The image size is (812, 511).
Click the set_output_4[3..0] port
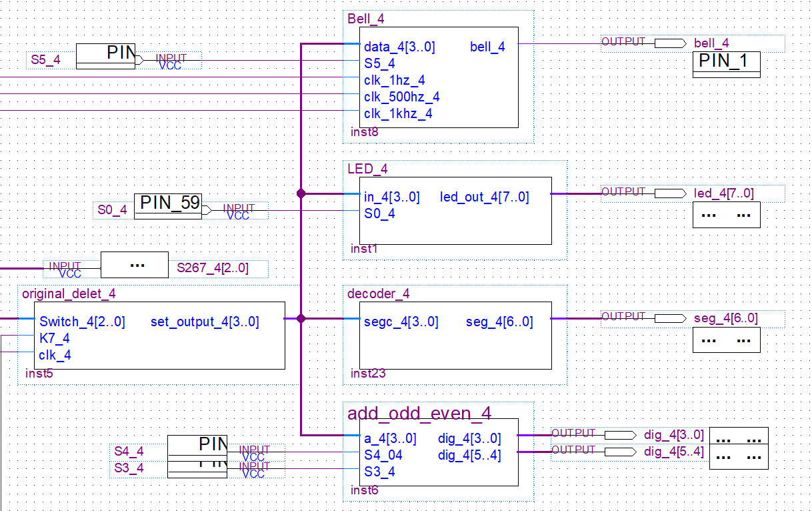pyautogui.click(x=205, y=322)
